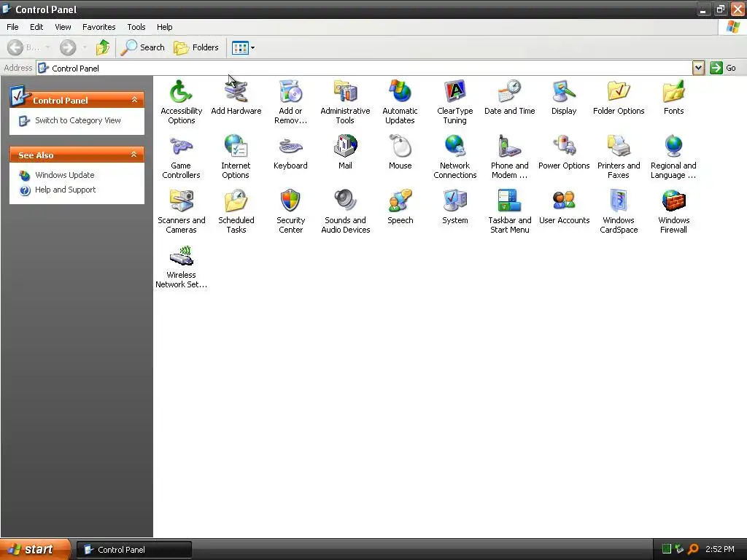Open the View menu
Screen dimensions: 747x560
pyautogui.click(x=63, y=27)
